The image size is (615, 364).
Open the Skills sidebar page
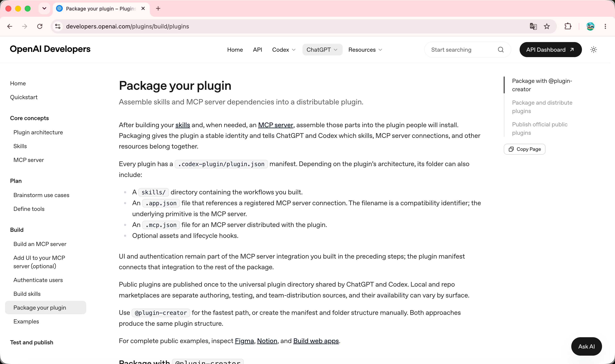[x=20, y=146]
